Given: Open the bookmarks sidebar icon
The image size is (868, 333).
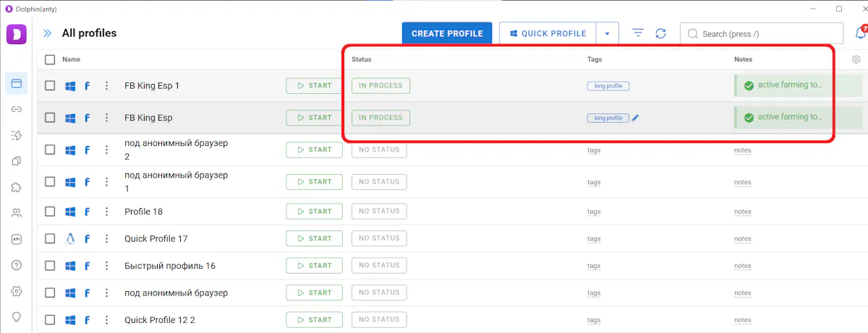Looking at the screenshot, I should click(16, 161).
